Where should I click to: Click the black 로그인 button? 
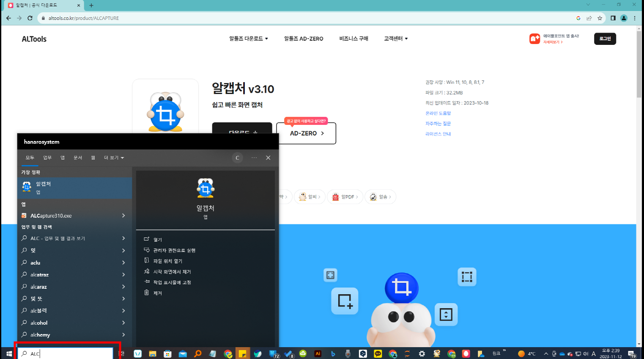[605, 39]
